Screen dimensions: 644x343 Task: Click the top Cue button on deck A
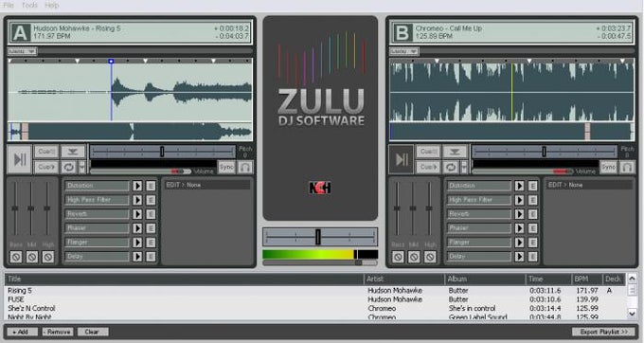pos(45,152)
